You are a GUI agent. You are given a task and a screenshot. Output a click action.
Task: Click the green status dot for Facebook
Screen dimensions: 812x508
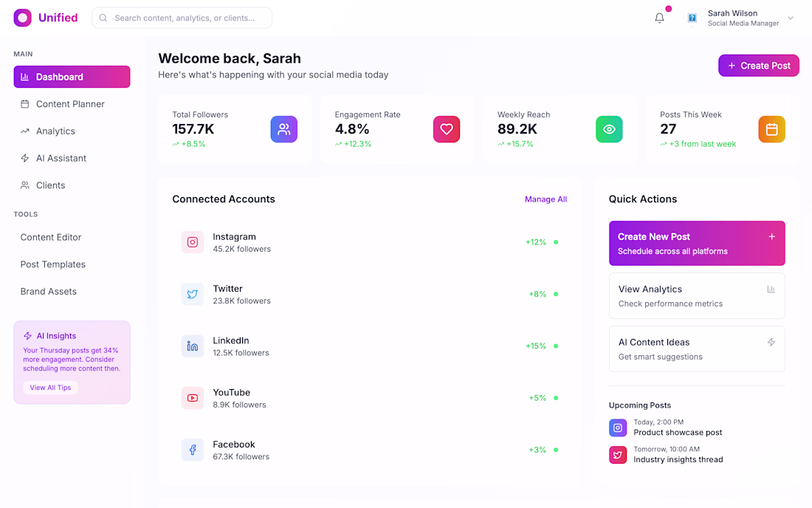(556, 450)
